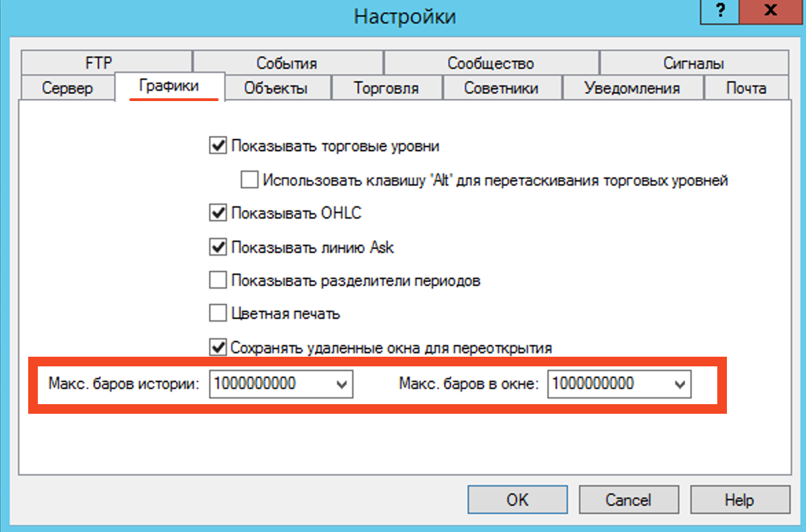806x532 pixels.
Task: Click the 'Макс. баров истории' value field
Action: click(x=272, y=385)
